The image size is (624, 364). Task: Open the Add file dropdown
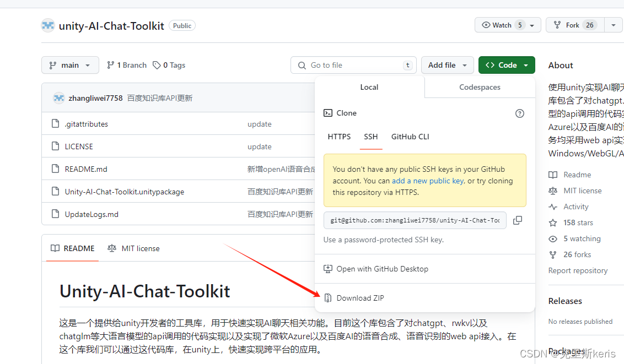[x=447, y=65]
